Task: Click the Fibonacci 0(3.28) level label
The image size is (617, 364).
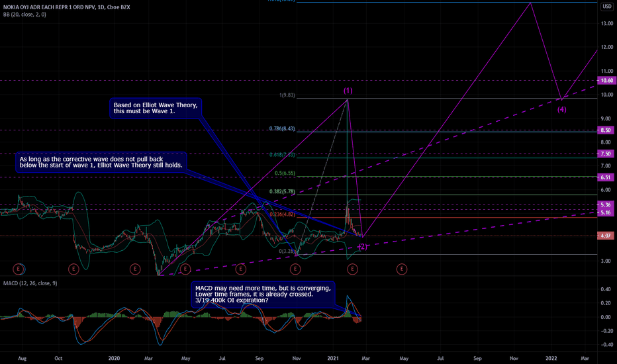Action: (287, 251)
